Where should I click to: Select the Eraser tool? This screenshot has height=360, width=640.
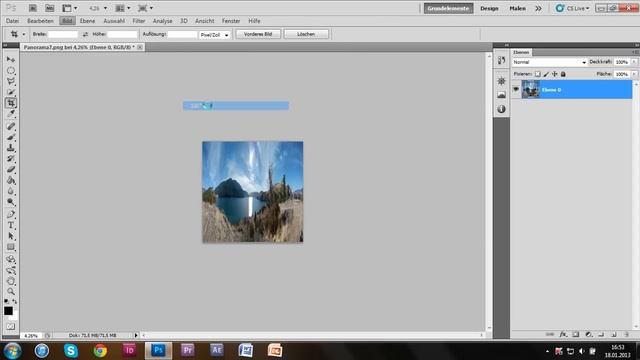pyautogui.click(x=11, y=169)
